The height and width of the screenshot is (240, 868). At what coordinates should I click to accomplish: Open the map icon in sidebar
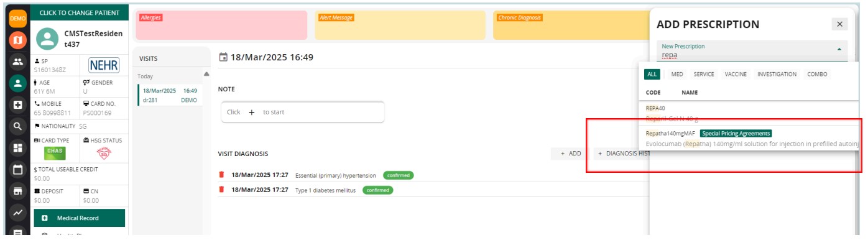(17, 40)
